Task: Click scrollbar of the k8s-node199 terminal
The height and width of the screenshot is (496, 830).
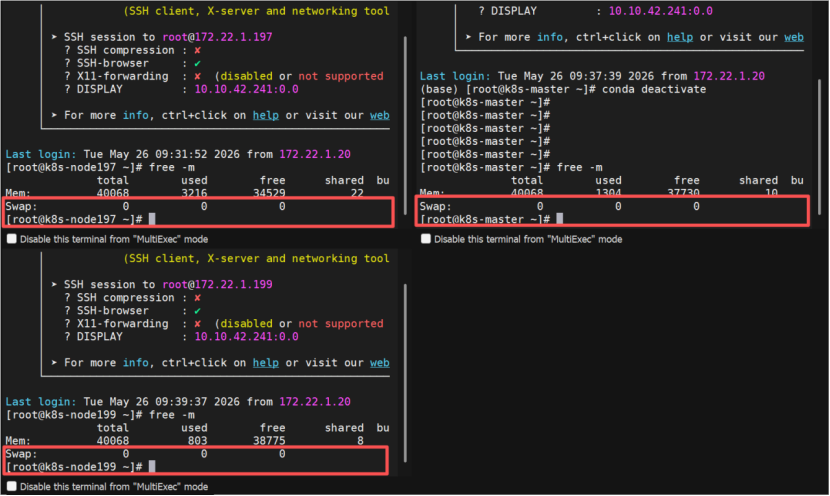Action: pos(405,373)
